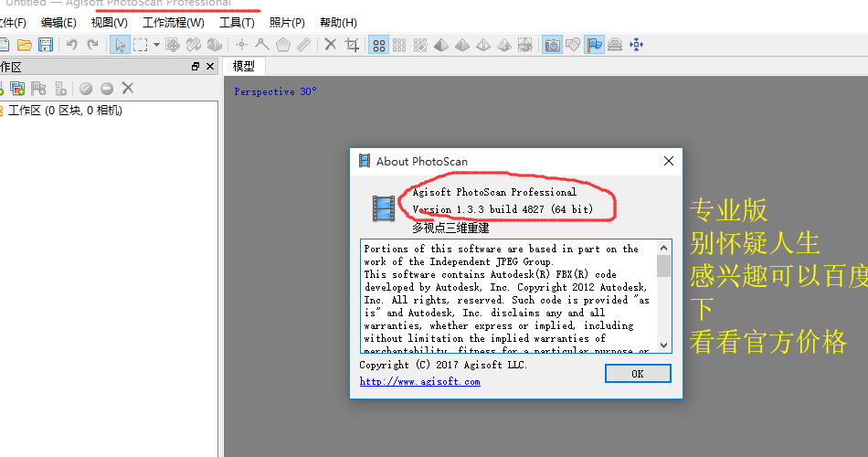The height and width of the screenshot is (457, 868).
Task: Close the workspace panel
Action: pos(210,67)
